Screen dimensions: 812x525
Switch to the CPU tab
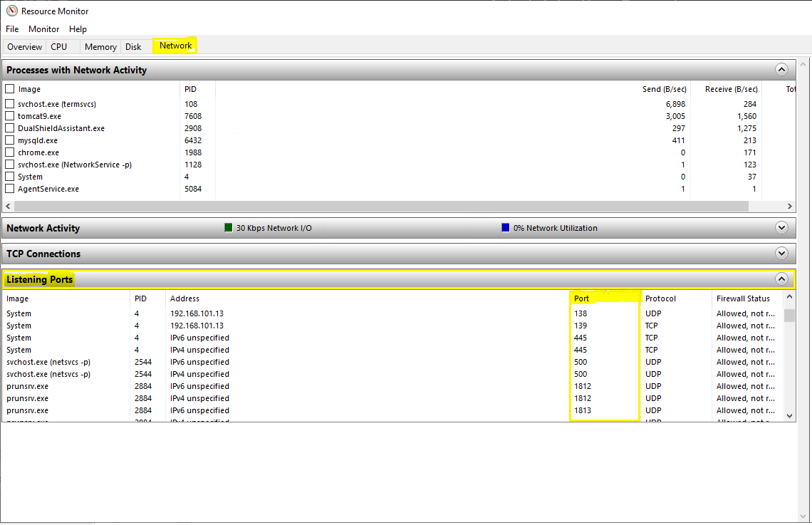[x=59, y=46]
